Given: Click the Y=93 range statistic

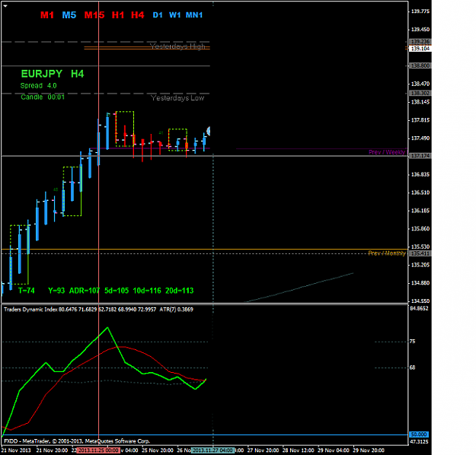Looking at the screenshot, I should tap(56, 291).
